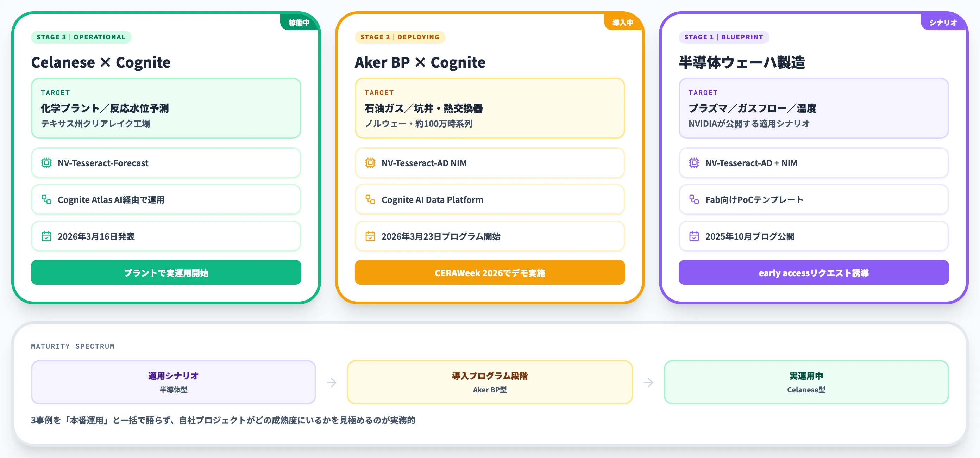Select the 実運用中 Celanese型 maturity box

806,382
